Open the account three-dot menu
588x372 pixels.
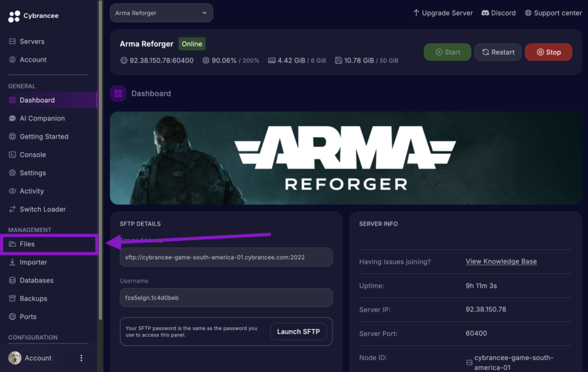pos(82,358)
